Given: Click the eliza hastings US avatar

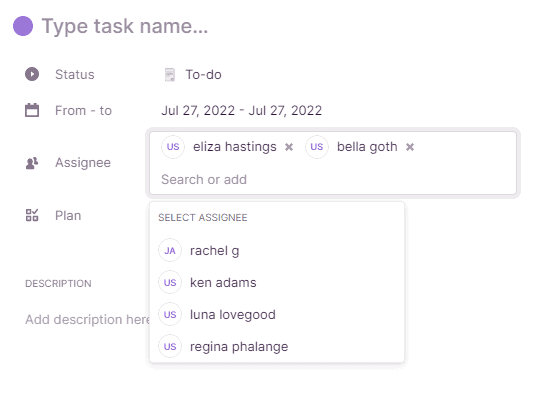Looking at the screenshot, I should tap(173, 147).
